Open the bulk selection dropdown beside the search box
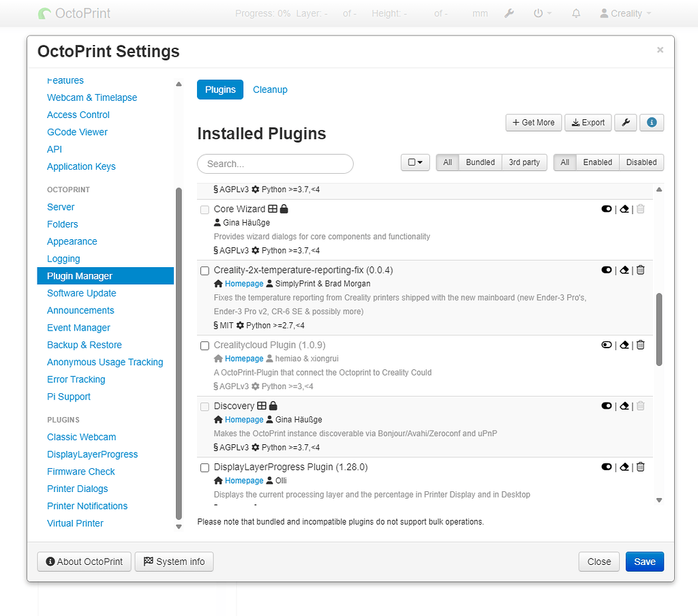The image size is (698, 616). [x=415, y=163]
